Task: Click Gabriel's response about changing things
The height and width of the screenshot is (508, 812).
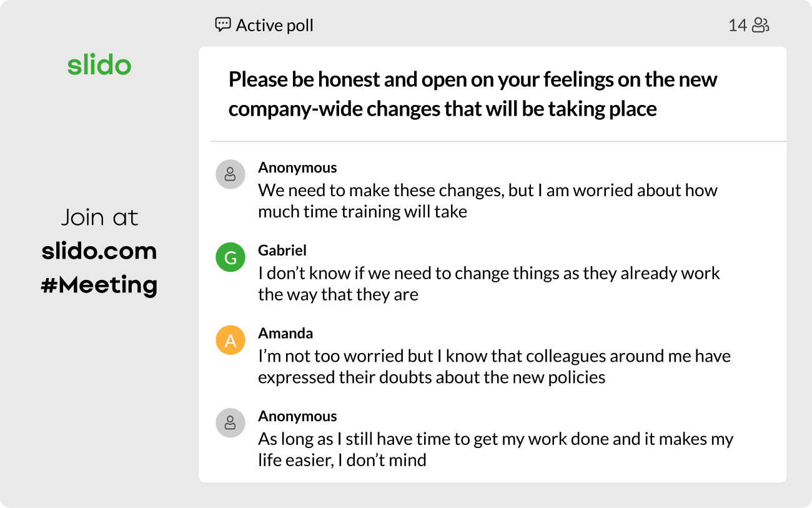Action: click(488, 284)
